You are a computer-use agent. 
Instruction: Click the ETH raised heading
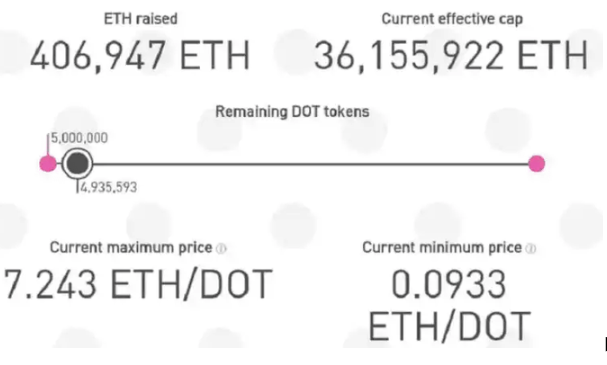[141, 19]
